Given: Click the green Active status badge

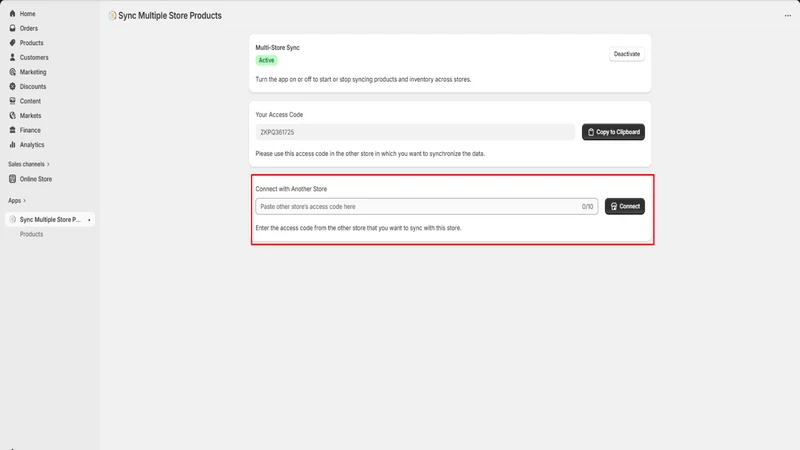Looking at the screenshot, I should 266,60.
